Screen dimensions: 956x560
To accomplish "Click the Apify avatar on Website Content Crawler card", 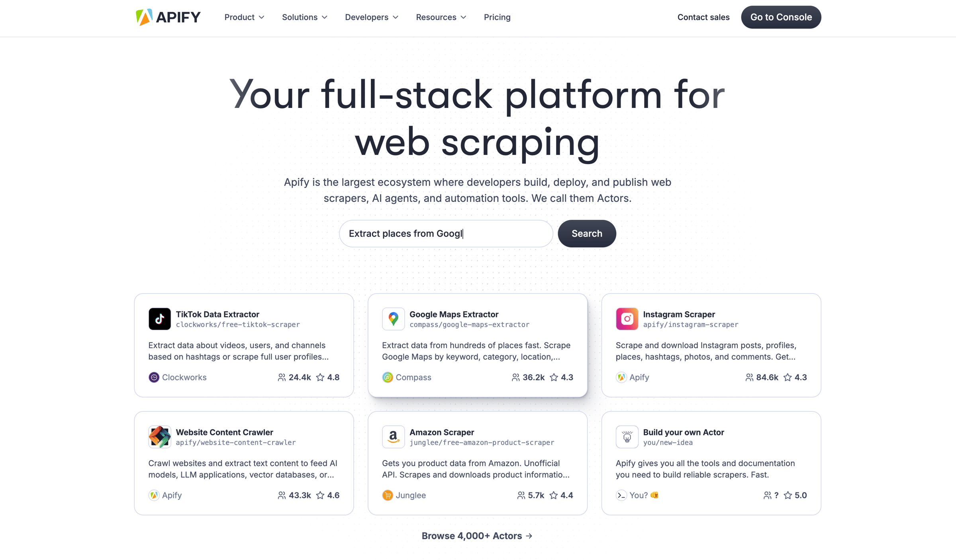I will point(154,495).
